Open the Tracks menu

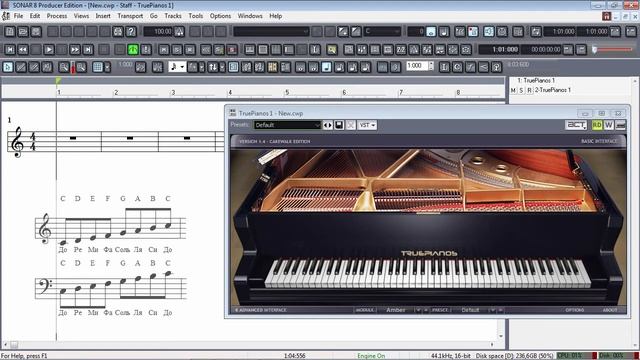click(x=173, y=16)
